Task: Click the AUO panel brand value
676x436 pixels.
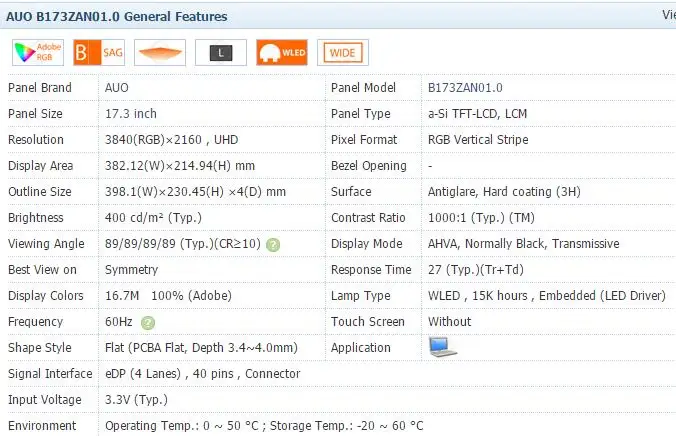Action: coord(117,88)
